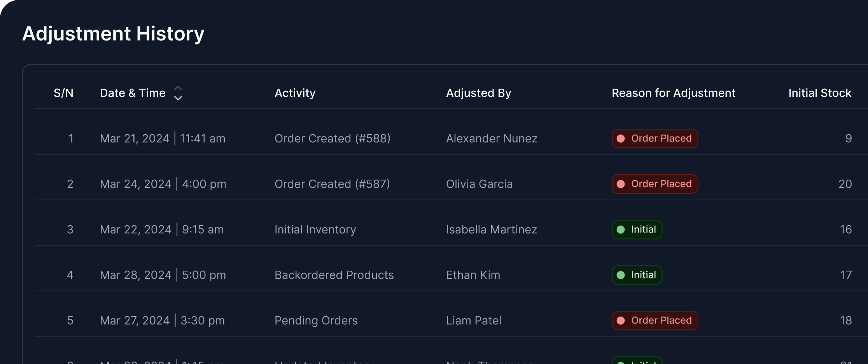Open Order Created (#588) activity
This screenshot has width=868, height=364.
(332, 138)
